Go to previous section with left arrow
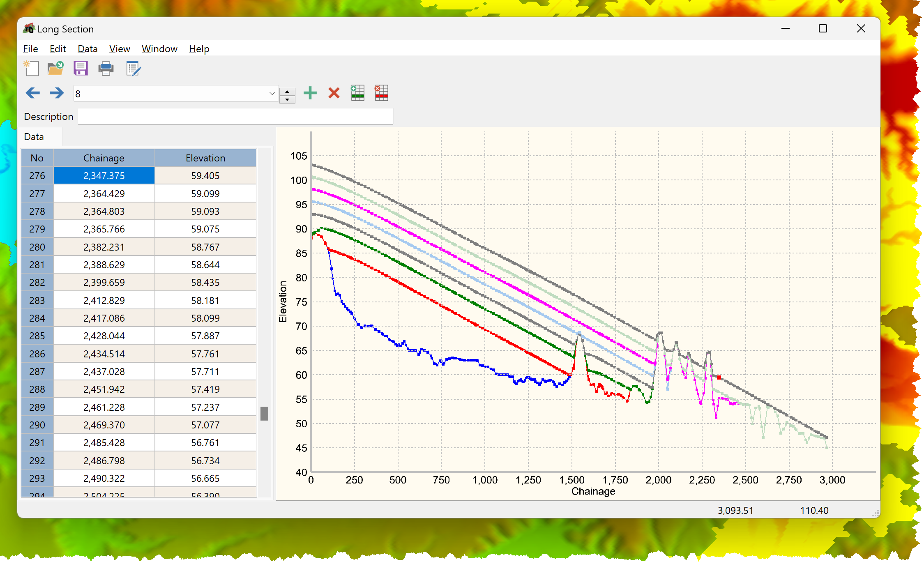The height and width of the screenshot is (564, 924). (33, 93)
